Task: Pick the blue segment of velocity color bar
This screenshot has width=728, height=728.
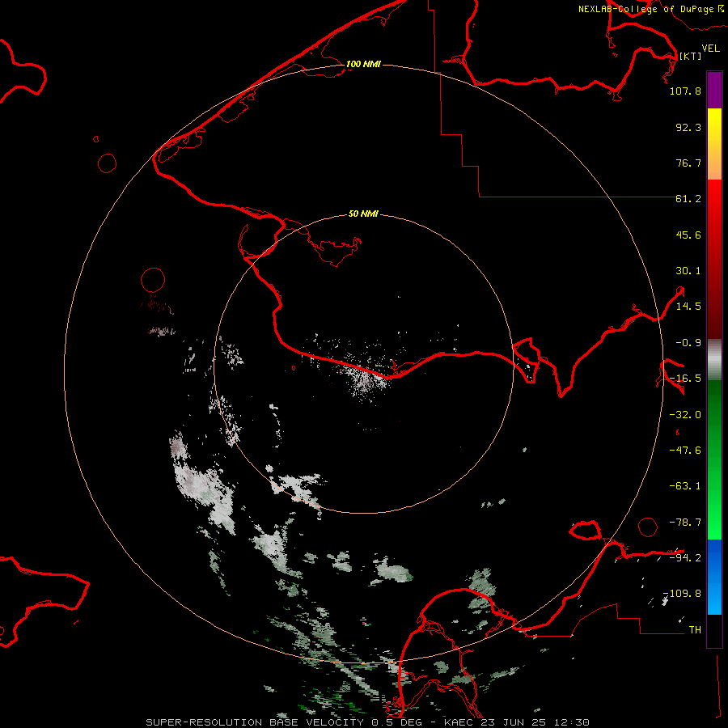Action: pyautogui.click(x=714, y=577)
